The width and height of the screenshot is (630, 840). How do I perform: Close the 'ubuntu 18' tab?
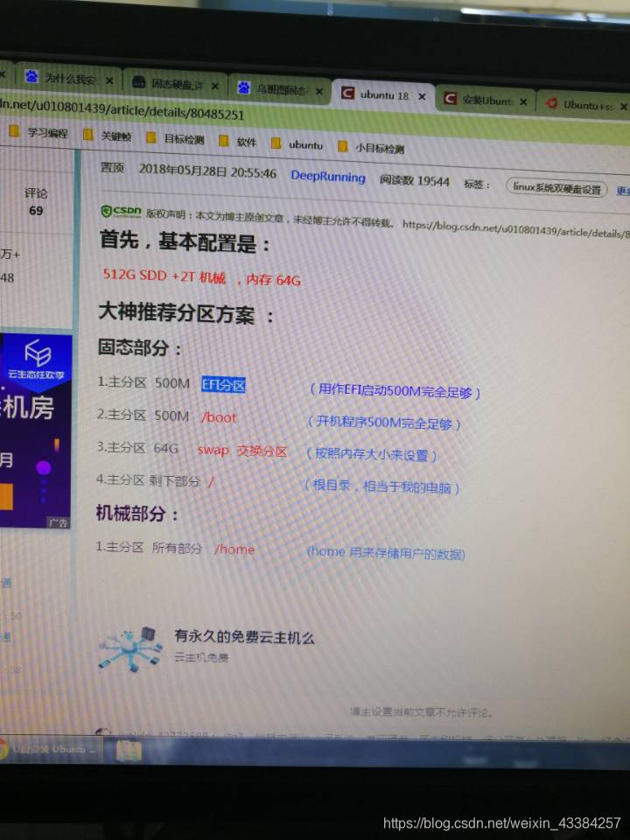[422, 97]
